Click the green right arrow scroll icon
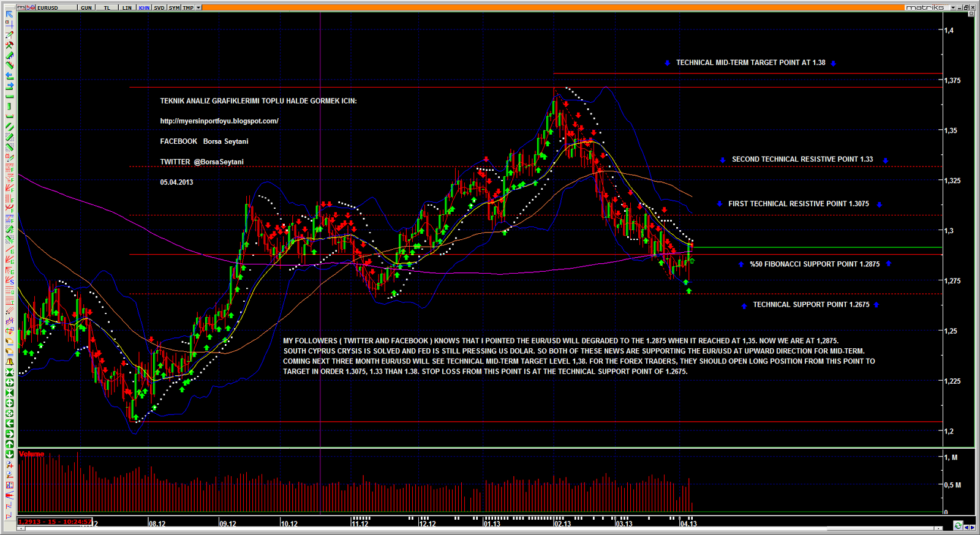This screenshot has width=980, height=535. (x=9, y=433)
